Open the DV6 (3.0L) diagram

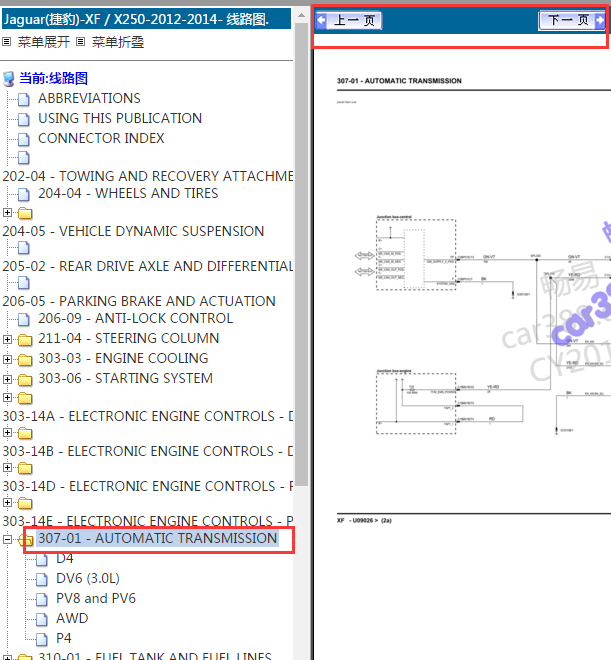click(x=88, y=578)
